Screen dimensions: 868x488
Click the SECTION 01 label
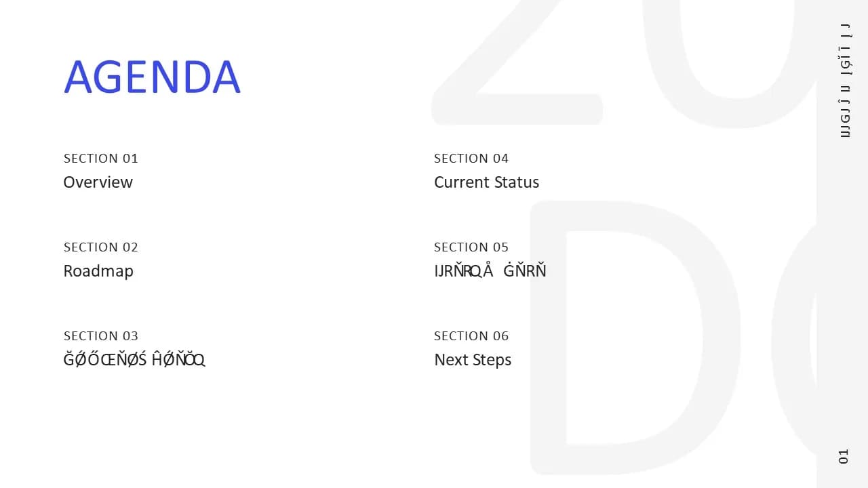click(101, 159)
